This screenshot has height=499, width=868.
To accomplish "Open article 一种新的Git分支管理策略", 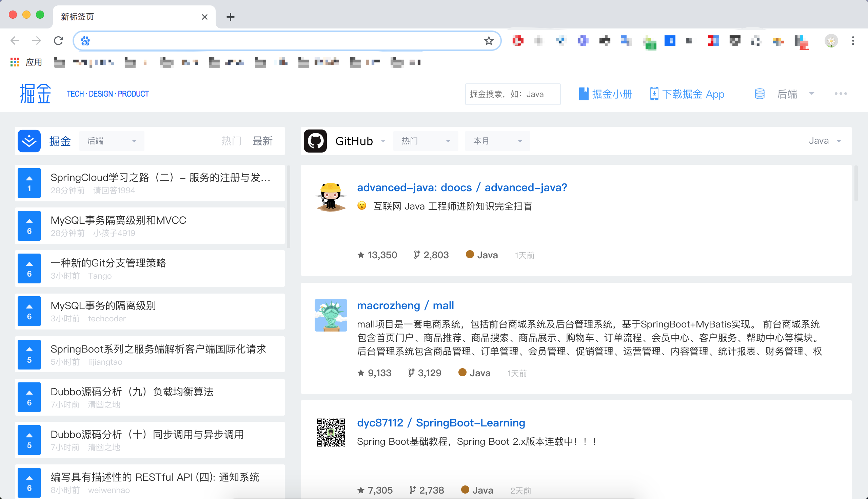I will (108, 263).
